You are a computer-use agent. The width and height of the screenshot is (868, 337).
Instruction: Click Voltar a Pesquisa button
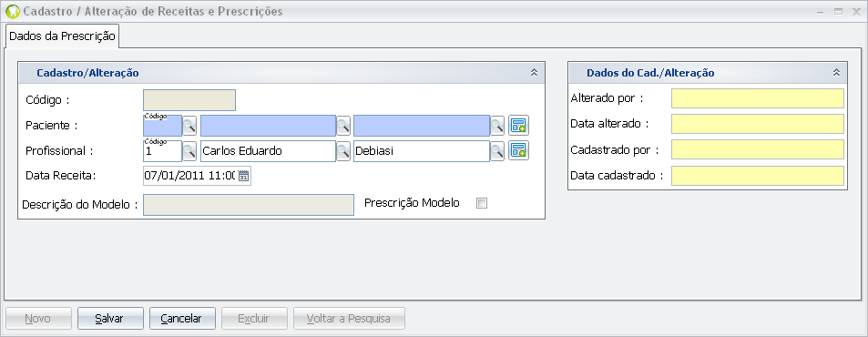(x=349, y=319)
